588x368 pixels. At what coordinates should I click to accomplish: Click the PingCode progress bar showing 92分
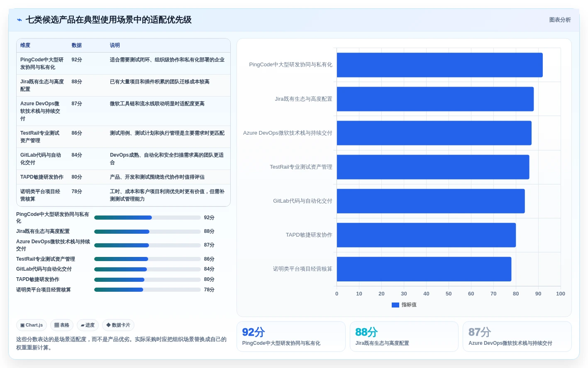pos(147,218)
